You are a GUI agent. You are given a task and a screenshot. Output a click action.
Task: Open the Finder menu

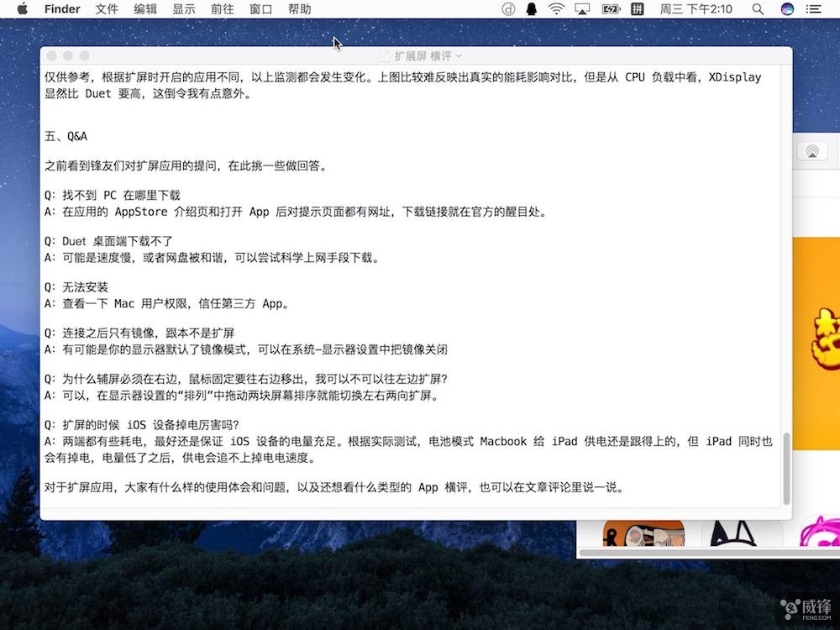click(x=62, y=9)
